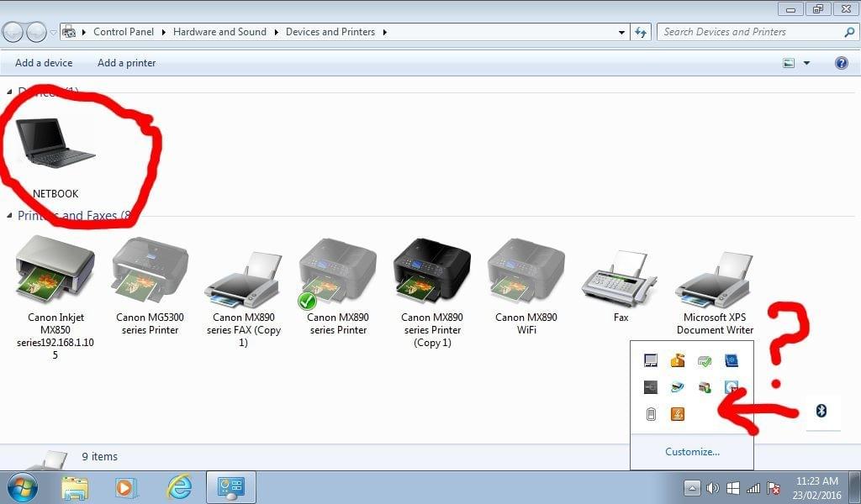This screenshot has height=504, width=861.
Task: Click the Help question mark button
Action: pos(841,63)
